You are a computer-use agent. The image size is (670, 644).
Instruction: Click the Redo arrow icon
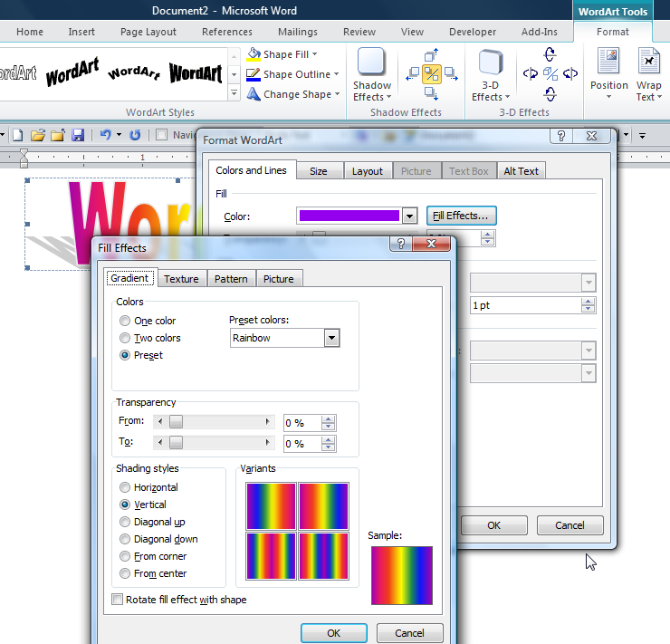135,135
